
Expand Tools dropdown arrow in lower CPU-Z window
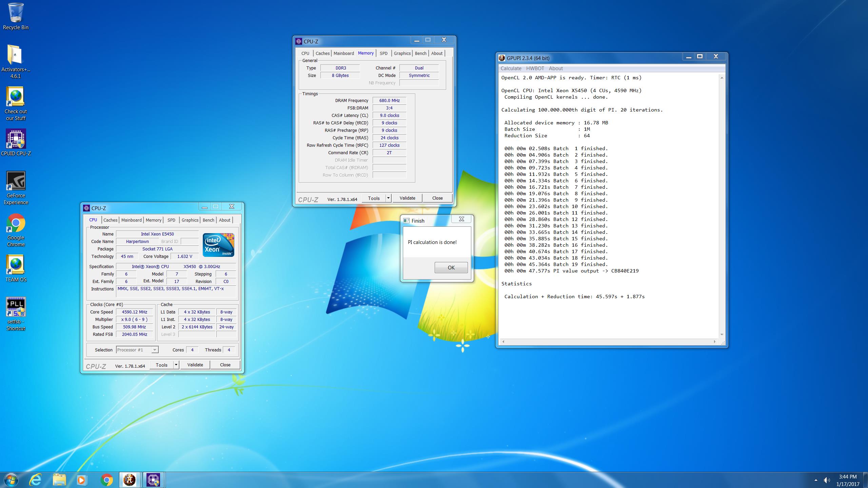coord(176,365)
